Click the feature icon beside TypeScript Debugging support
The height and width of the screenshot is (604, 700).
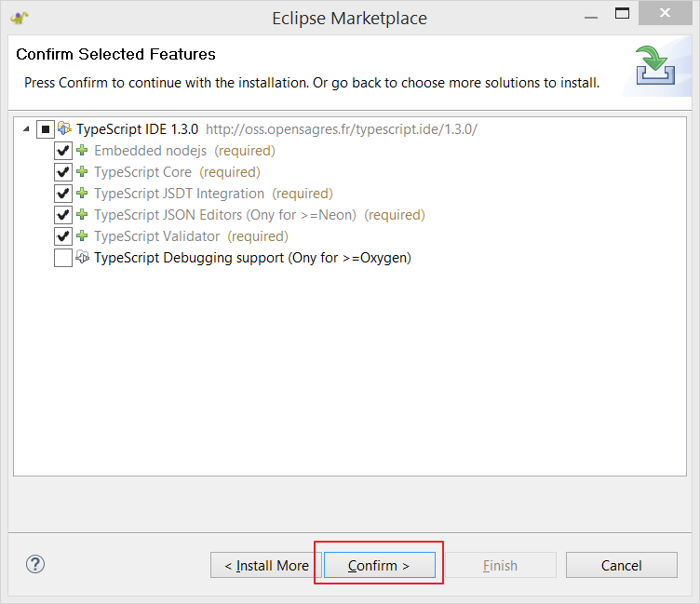click(x=82, y=257)
